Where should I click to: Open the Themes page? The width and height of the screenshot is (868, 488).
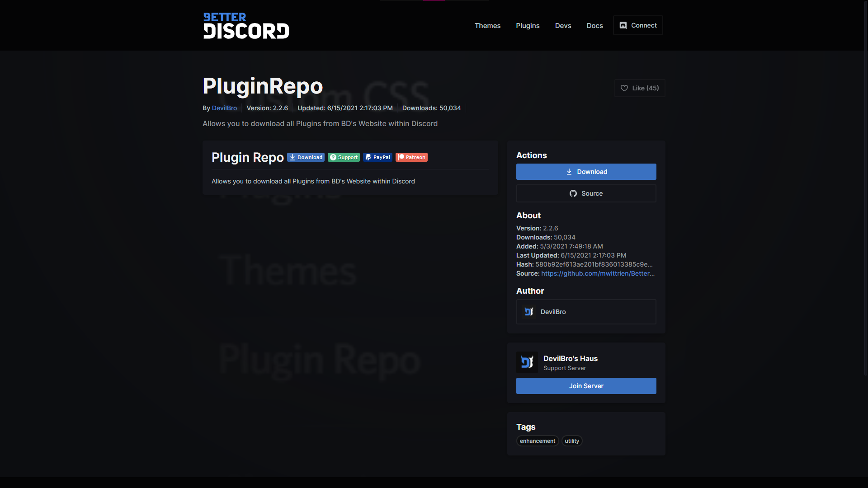pyautogui.click(x=487, y=25)
